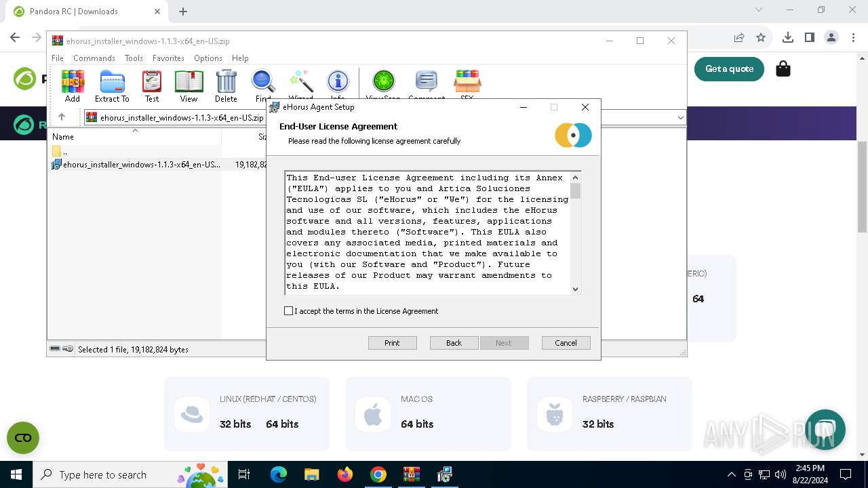Open the File menu in WinRAR
The width and height of the screenshot is (868, 488).
[58, 58]
